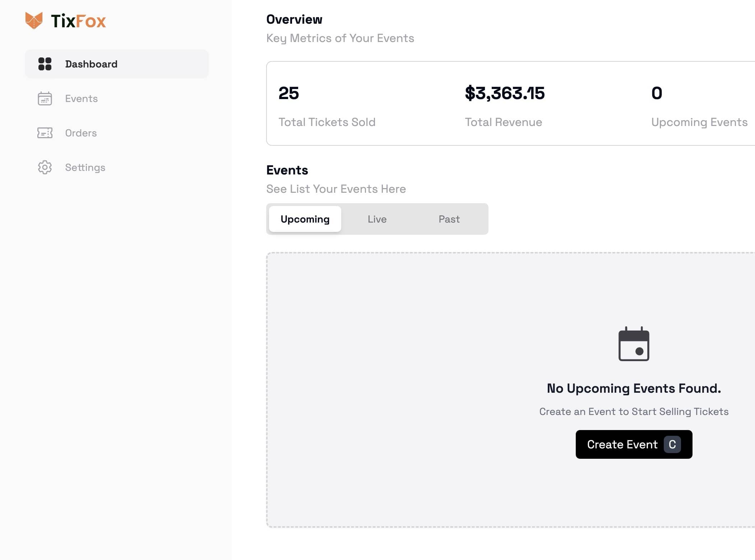
Task: Select Dashboard in the sidebar menu
Action: click(91, 64)
